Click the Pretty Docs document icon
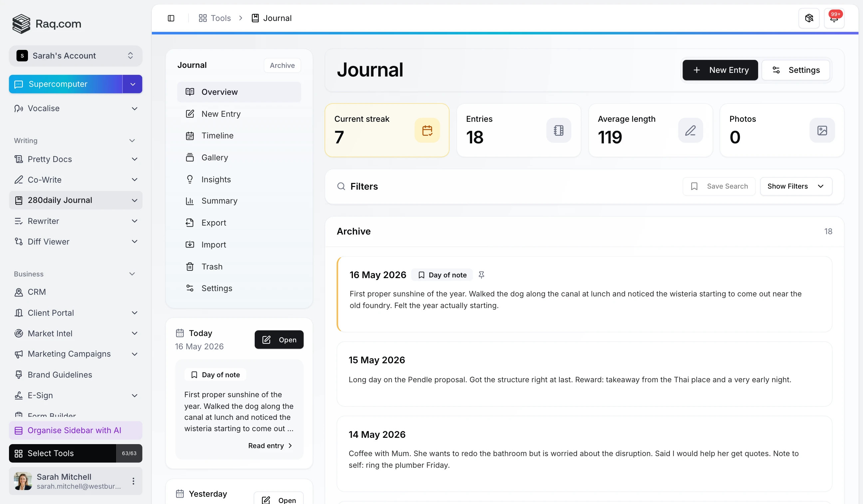 [19, 159]
